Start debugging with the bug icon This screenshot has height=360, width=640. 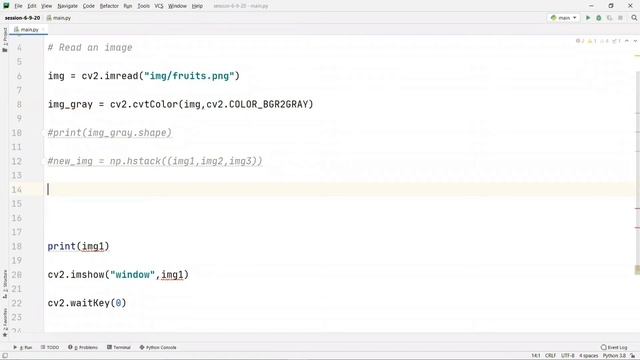[x=599, y=18]
